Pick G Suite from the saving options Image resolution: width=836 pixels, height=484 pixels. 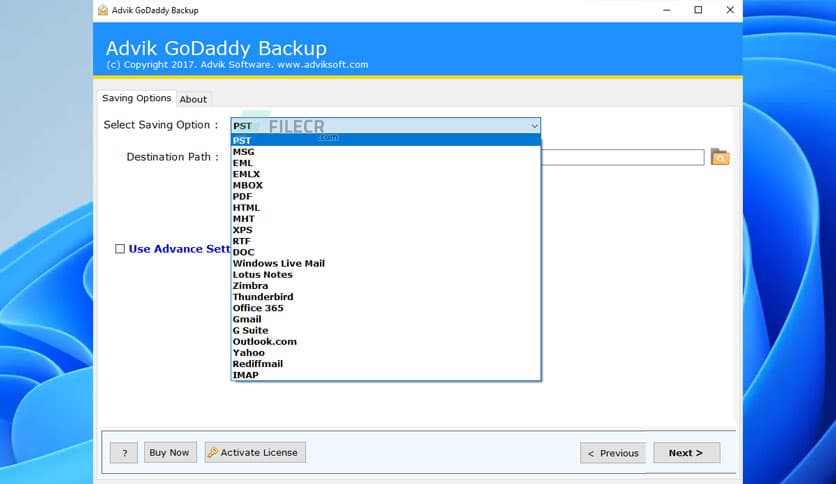pyautogui.click(x=386, y=331)
